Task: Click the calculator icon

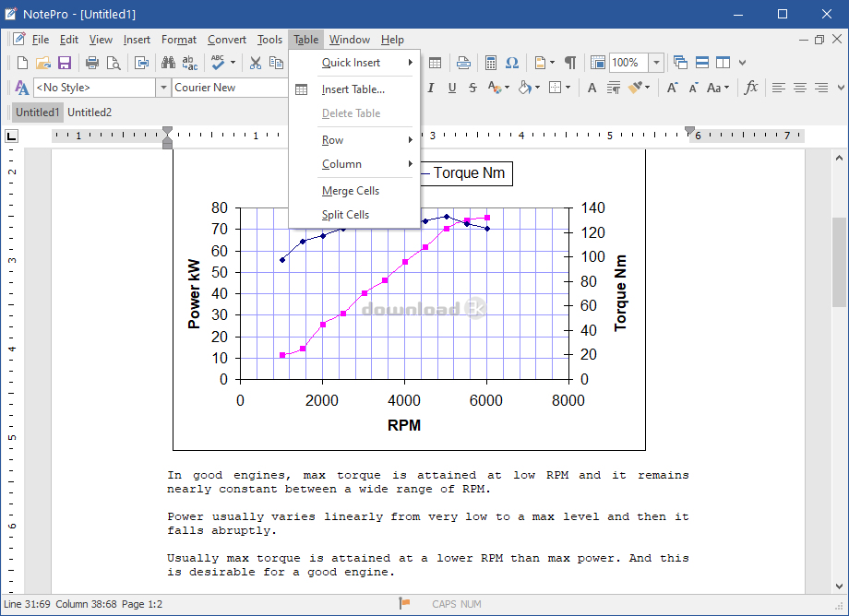Action: coord(491,63)
